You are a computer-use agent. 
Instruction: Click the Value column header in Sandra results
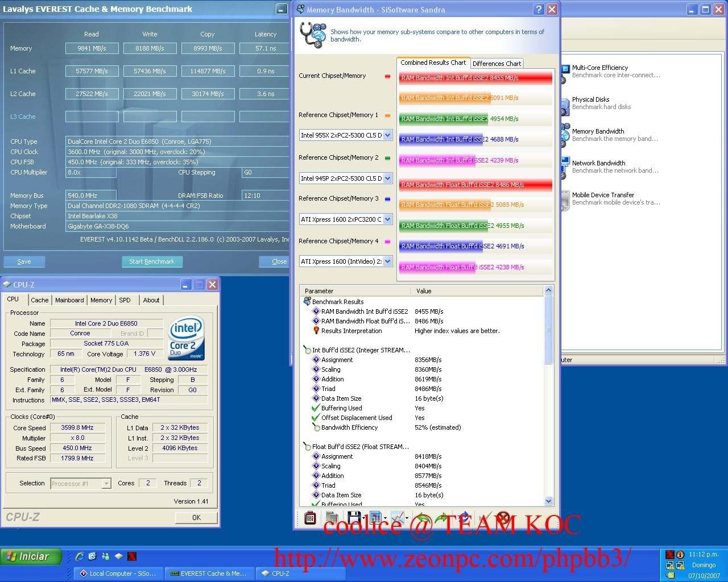tap(477, 290)
